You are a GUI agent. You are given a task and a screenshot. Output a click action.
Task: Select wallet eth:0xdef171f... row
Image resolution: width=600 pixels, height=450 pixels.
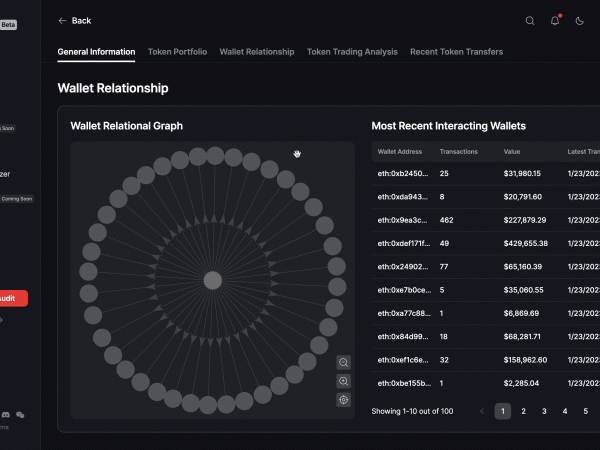(x=486, y=243)
